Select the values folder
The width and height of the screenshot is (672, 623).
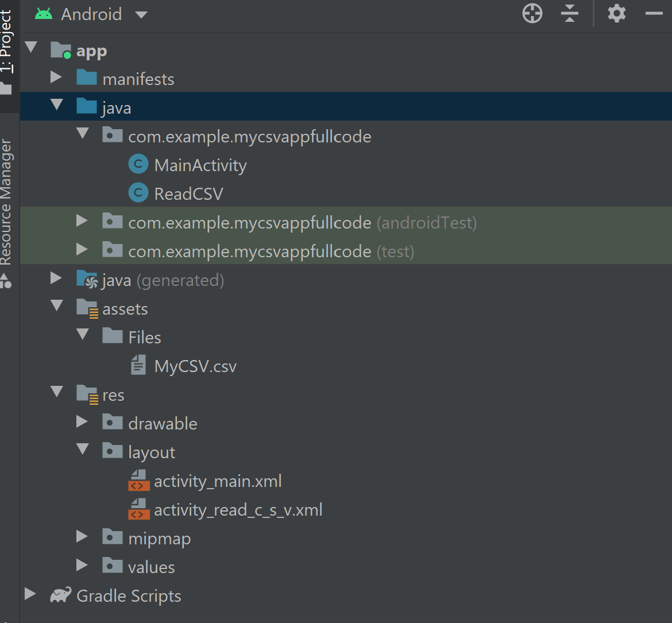tap(151, 567)
